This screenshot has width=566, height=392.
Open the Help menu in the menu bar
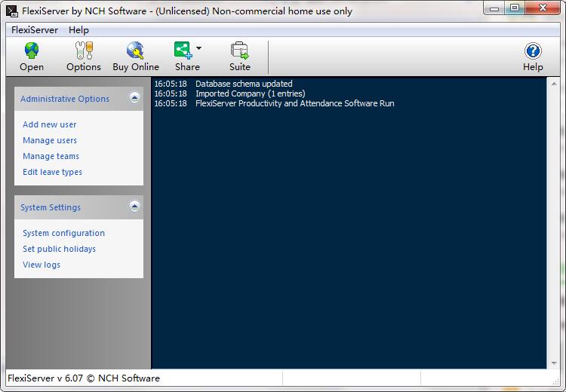point(78,30)
